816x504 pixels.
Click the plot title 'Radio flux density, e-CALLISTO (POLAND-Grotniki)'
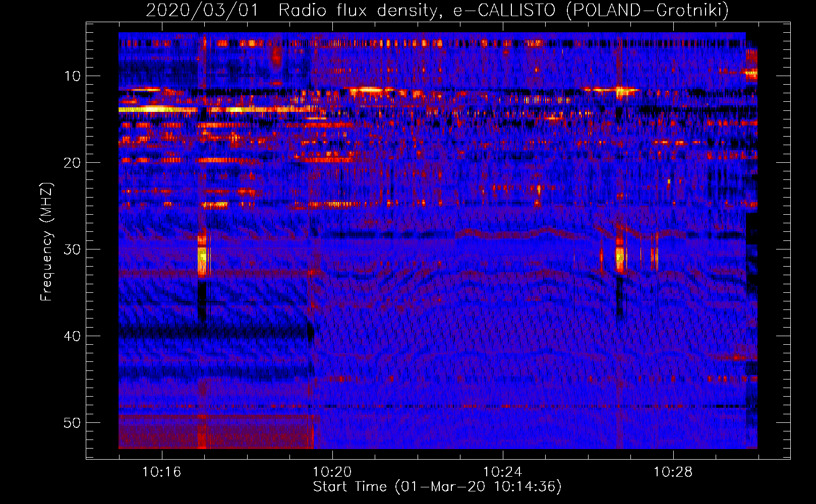(x=503, y=10)
